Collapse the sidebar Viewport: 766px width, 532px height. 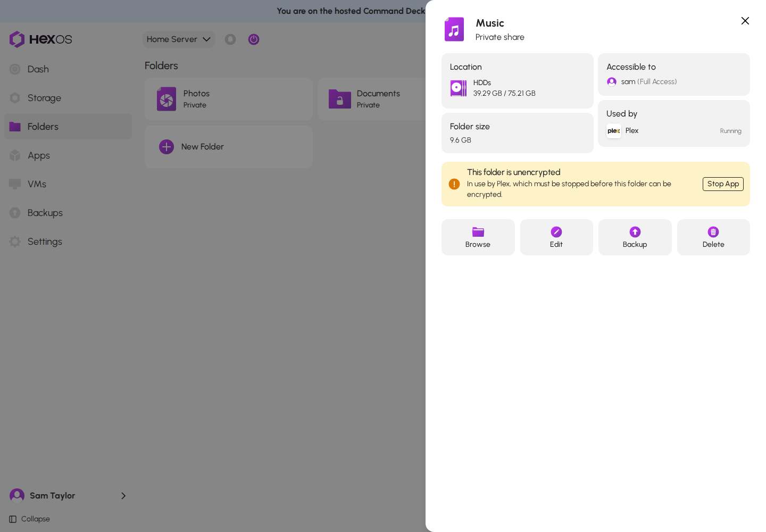(x=30, y=519)
